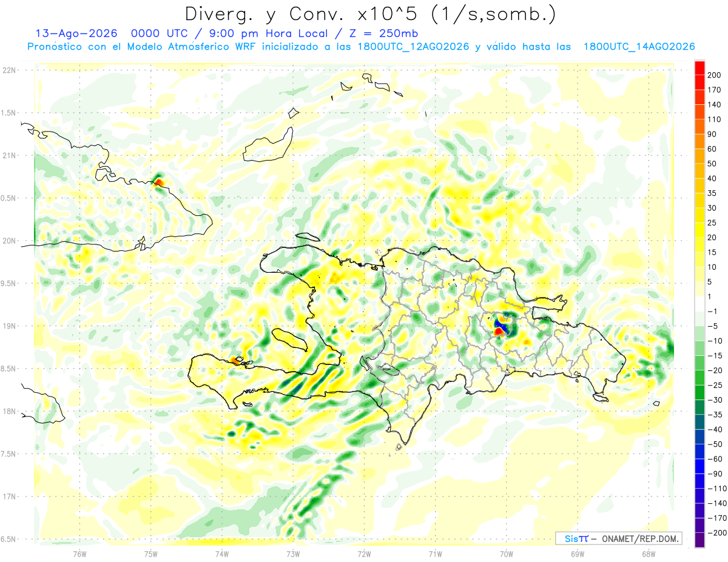Click the '21N' latitude label
Image resolution: width=728 pixels, height=562 pixels.
coord(8,156)
